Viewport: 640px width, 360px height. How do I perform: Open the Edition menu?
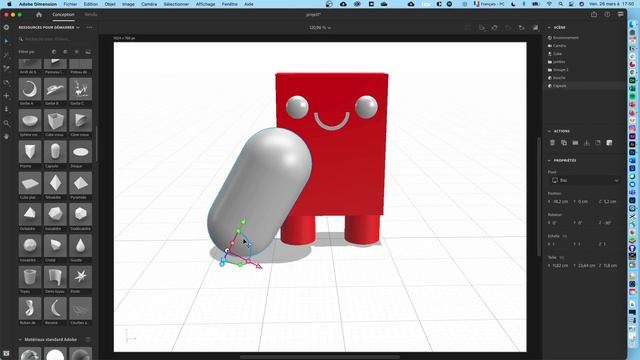pos(91,4)
